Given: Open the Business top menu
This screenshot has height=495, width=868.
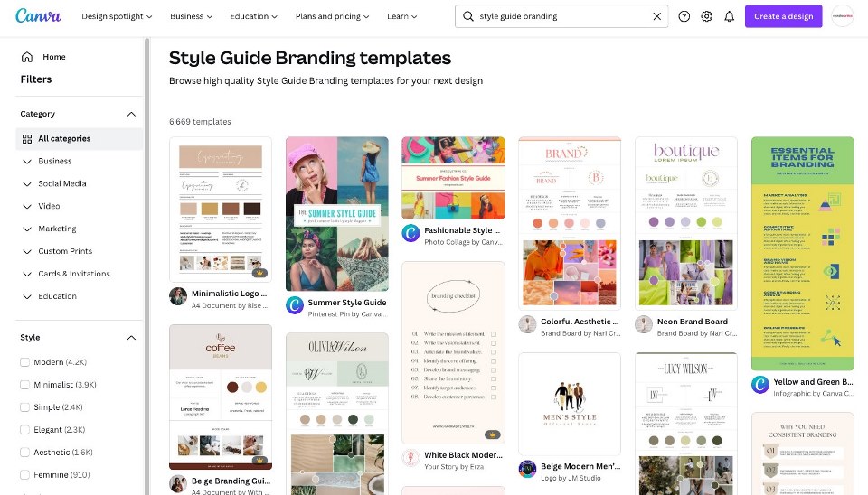Looking at the screenshot, I should pos(191,16).
